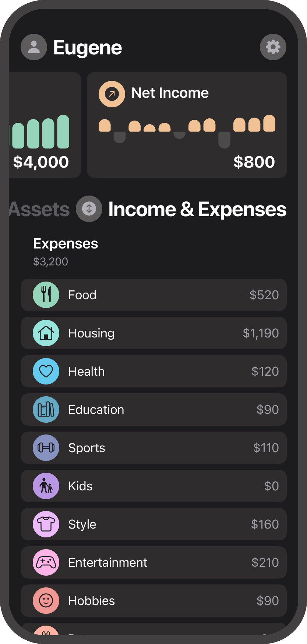
Task: Open the $4,000 green chart card
Action: [45, 125]
